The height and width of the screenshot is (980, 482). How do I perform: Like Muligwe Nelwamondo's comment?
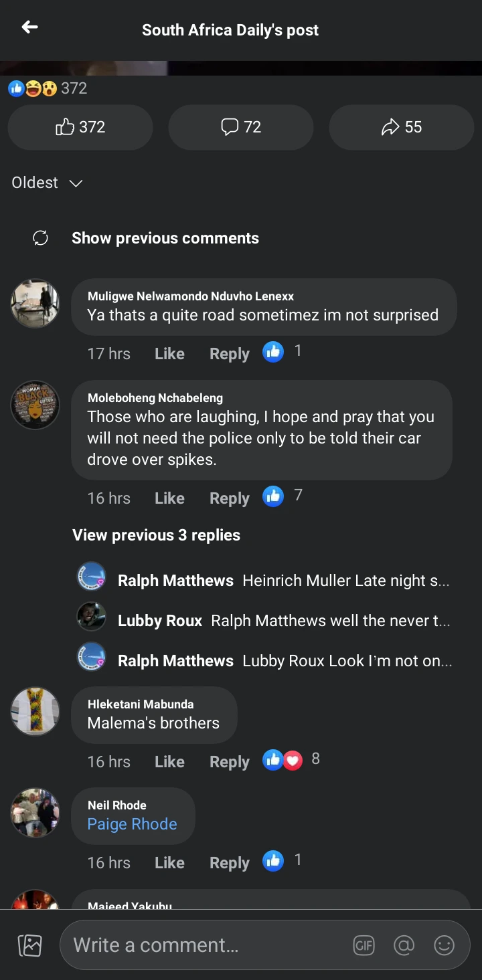point(169,354)
